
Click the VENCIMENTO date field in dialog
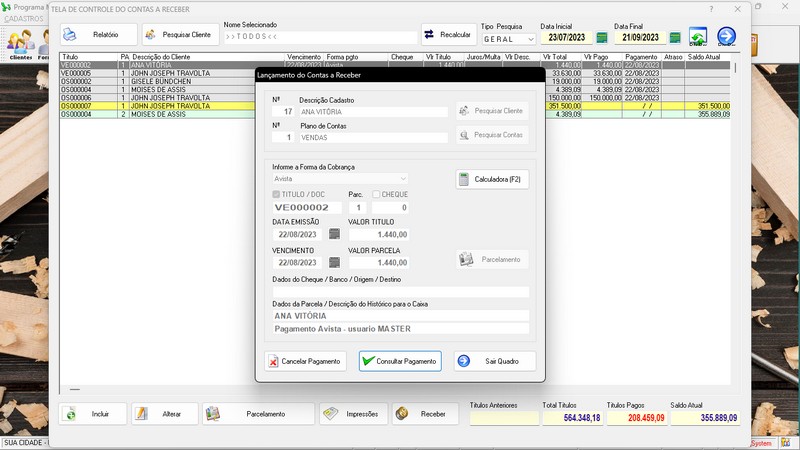point(297,263)
